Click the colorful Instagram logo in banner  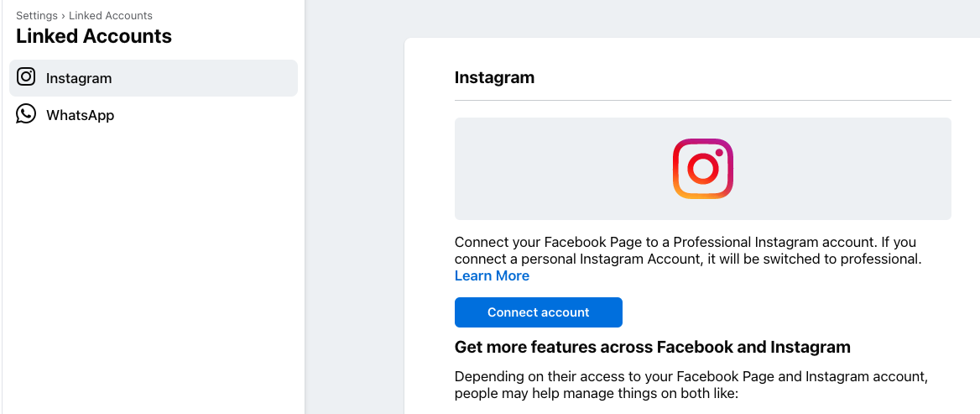point(702,169)
